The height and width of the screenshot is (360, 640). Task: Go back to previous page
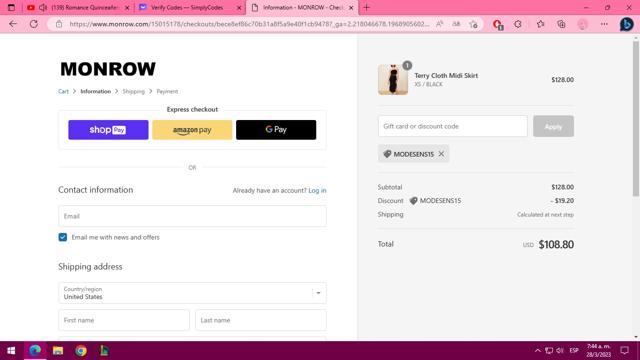tap(13, 24)
